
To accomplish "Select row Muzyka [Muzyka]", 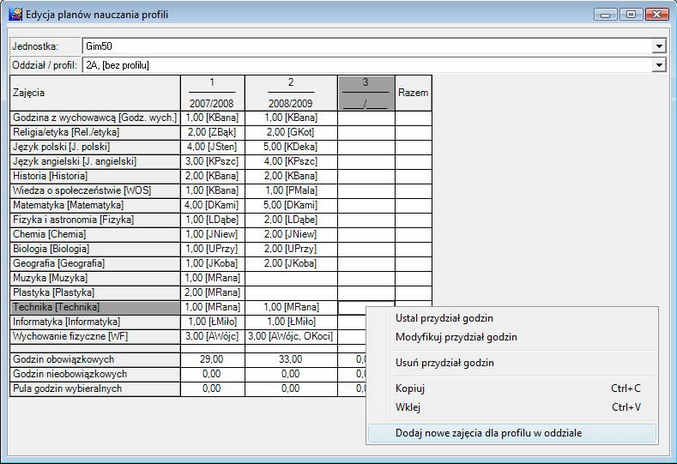I will click(95, 278).
